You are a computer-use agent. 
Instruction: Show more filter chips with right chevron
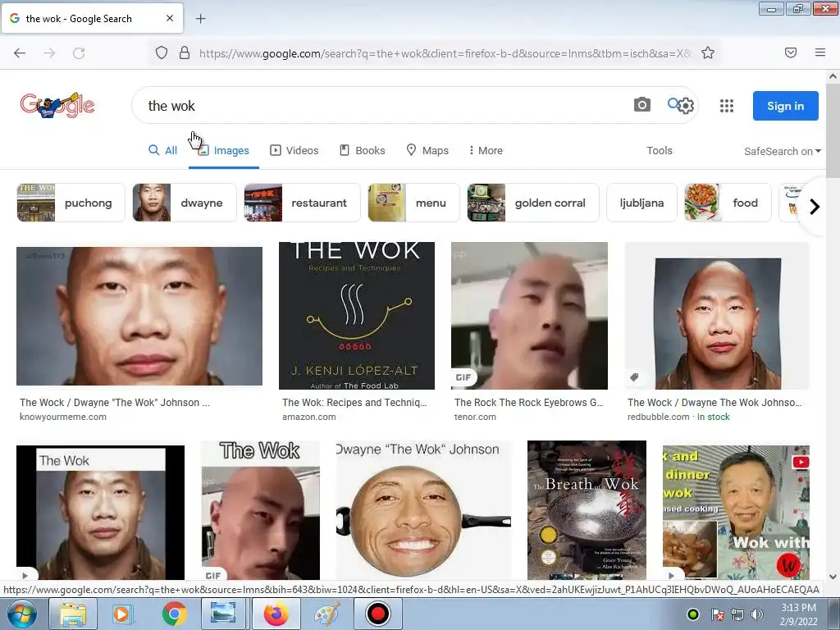coord(815,206)
